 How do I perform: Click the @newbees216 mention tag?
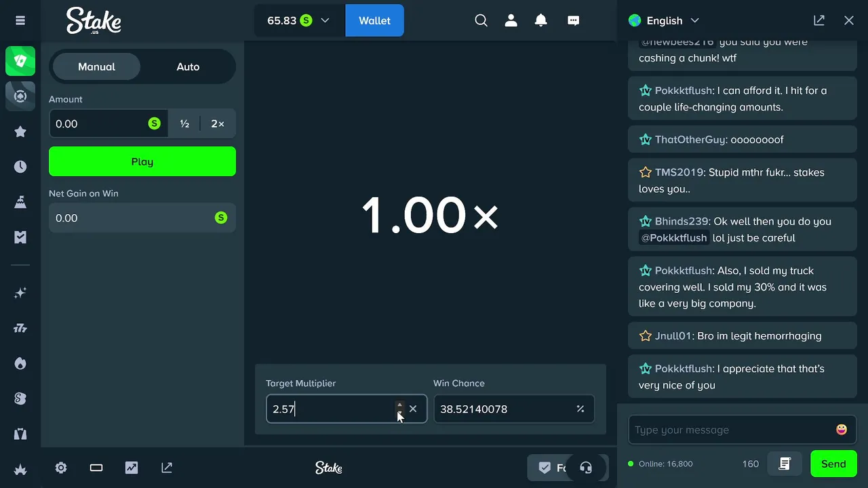click(677, 43)
